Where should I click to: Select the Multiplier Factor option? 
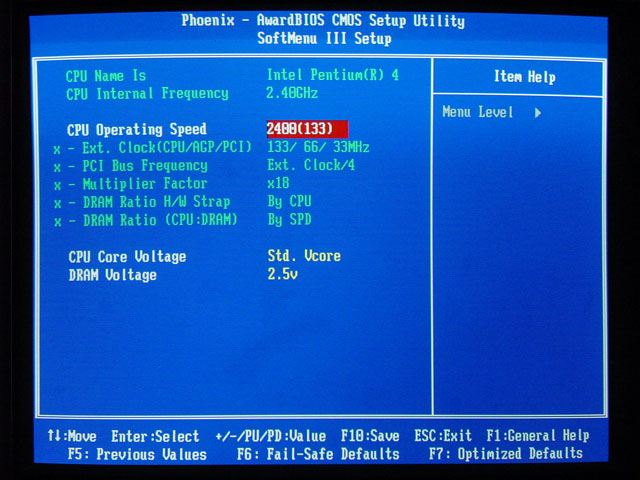click(x=145, y=184)
